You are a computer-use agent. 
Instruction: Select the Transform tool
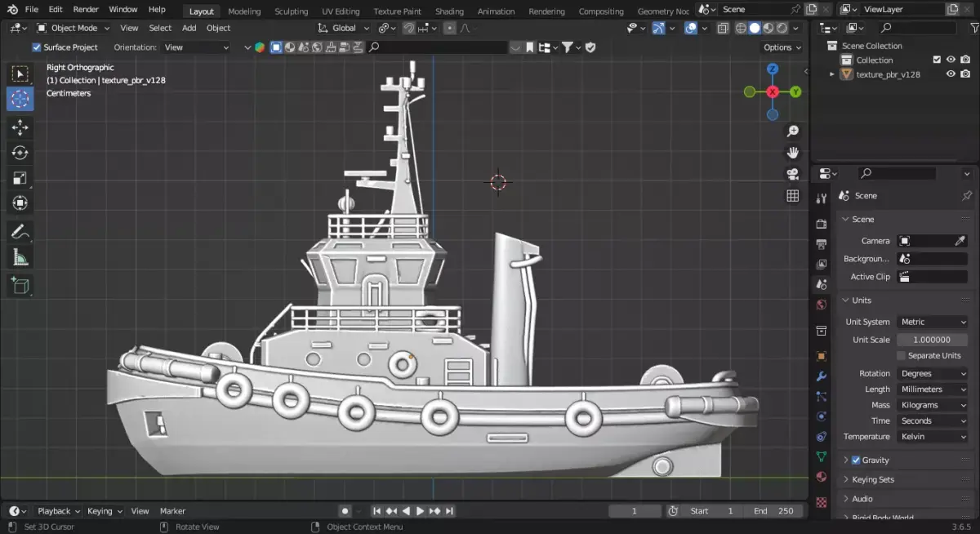click(x=20, y=203)
